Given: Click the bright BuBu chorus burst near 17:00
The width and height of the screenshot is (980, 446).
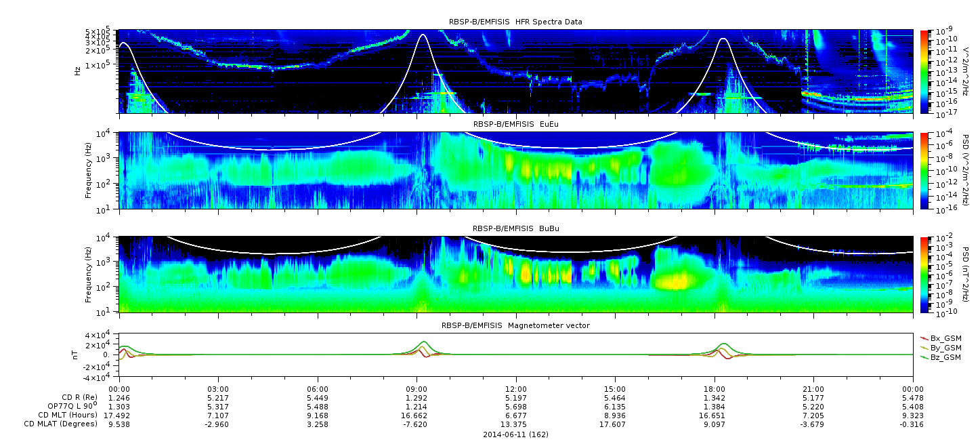Looking at the screenshot, I should (x=679, y=279).
